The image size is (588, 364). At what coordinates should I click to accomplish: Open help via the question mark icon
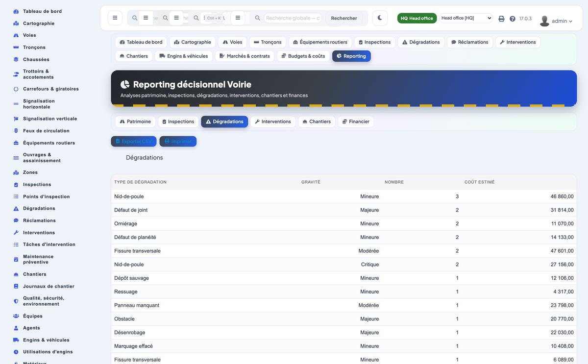pos(513,19)
